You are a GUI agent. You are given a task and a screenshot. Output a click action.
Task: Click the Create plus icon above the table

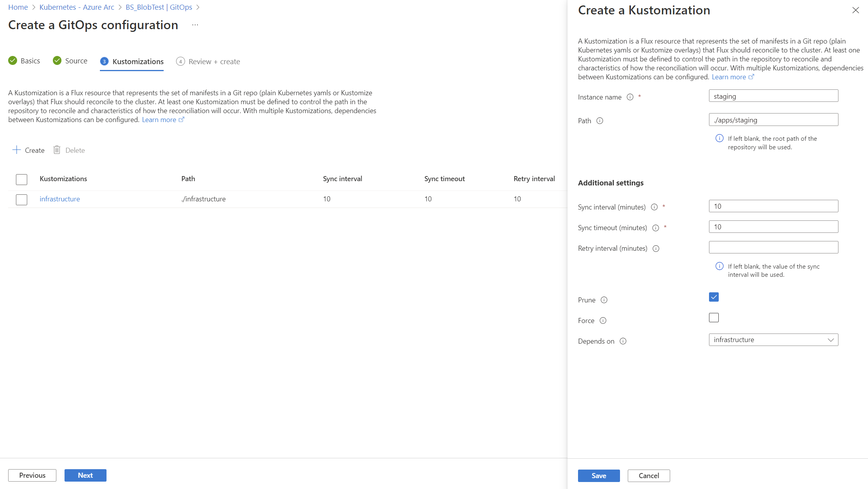click(16, 150)
